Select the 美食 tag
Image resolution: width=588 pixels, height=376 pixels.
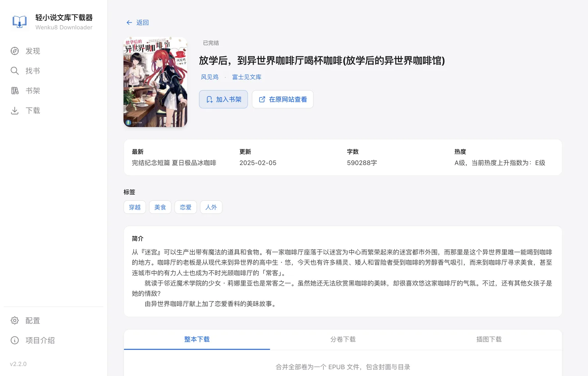coord(160,207)
